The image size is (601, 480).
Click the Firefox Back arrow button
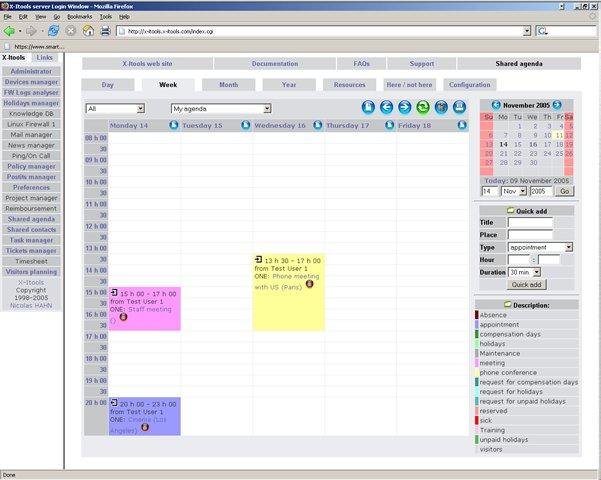tap(9, 31)
